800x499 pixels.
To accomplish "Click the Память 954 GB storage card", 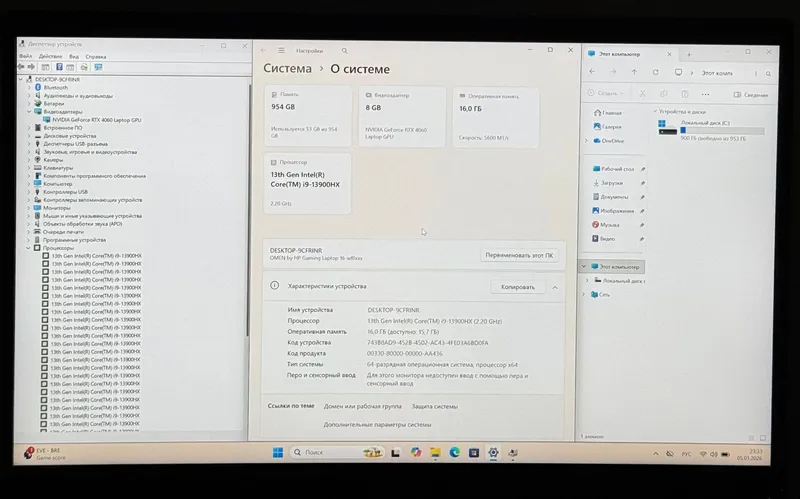I will (308, 116).
